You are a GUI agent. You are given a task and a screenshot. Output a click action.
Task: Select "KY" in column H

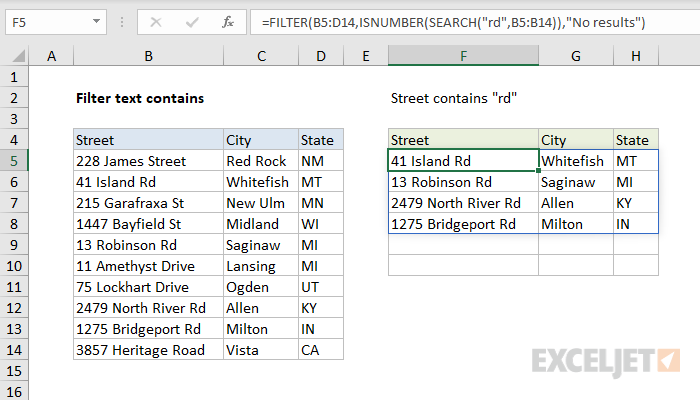[x=636, y=203]
